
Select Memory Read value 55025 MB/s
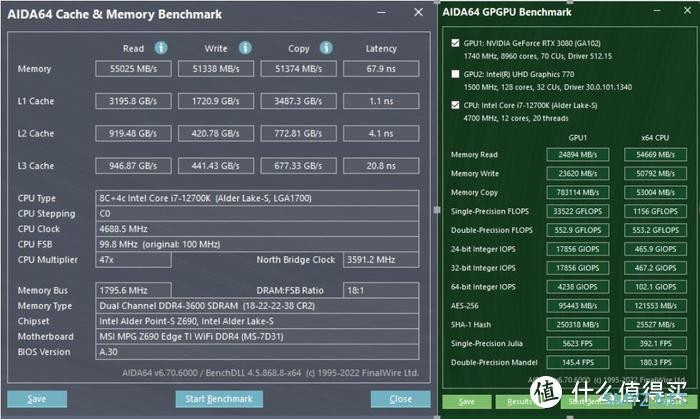tap(133, 69)
